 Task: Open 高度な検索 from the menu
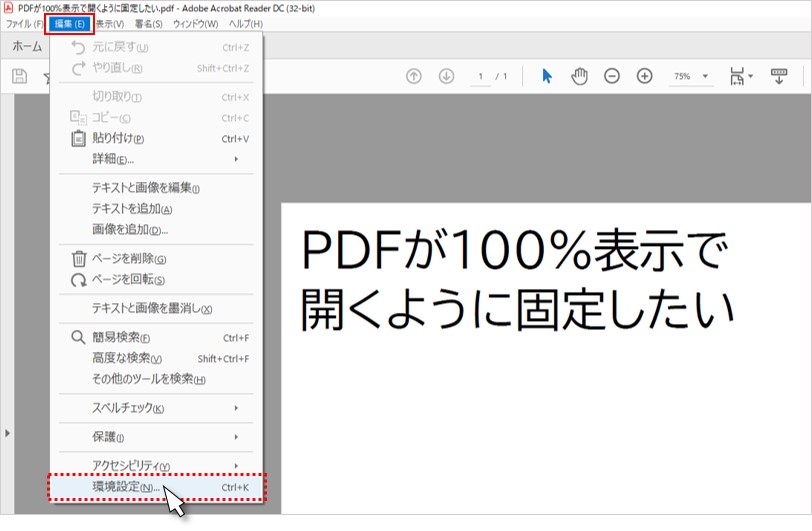(157, 358)
